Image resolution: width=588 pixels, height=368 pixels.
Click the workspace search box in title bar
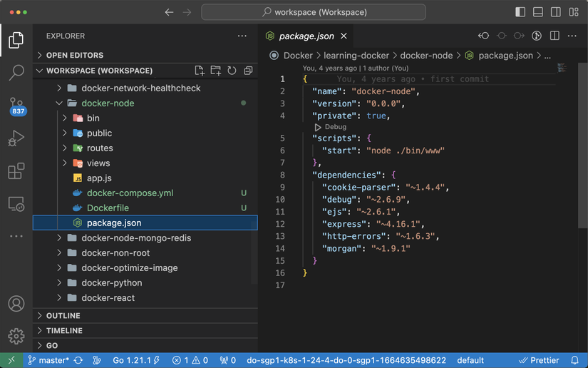pos(314,12)
